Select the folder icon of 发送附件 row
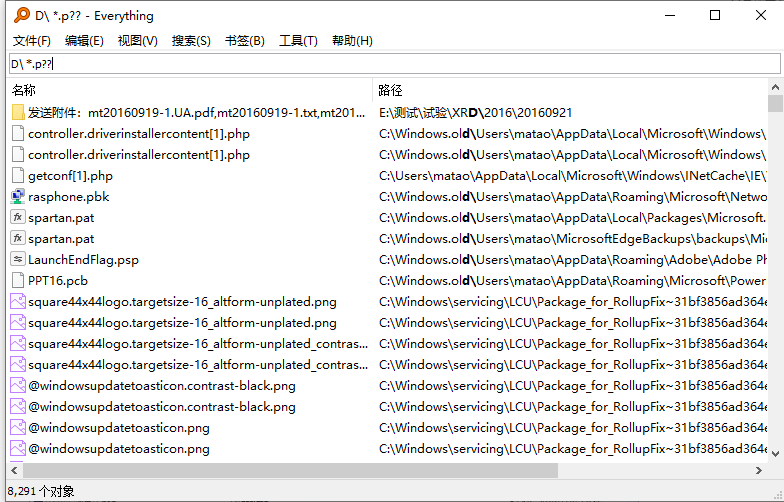Image resolution: width=784 pixels, height=502 pixels. 18,112
